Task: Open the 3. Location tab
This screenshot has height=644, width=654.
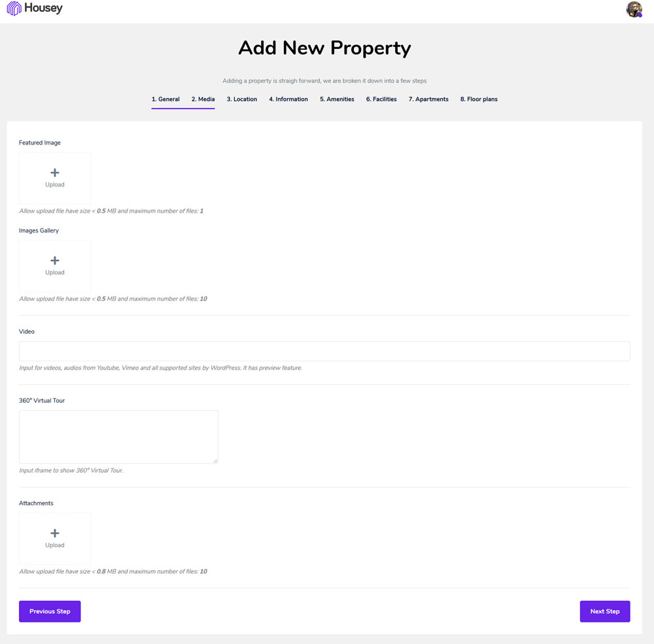Action: 242,99
